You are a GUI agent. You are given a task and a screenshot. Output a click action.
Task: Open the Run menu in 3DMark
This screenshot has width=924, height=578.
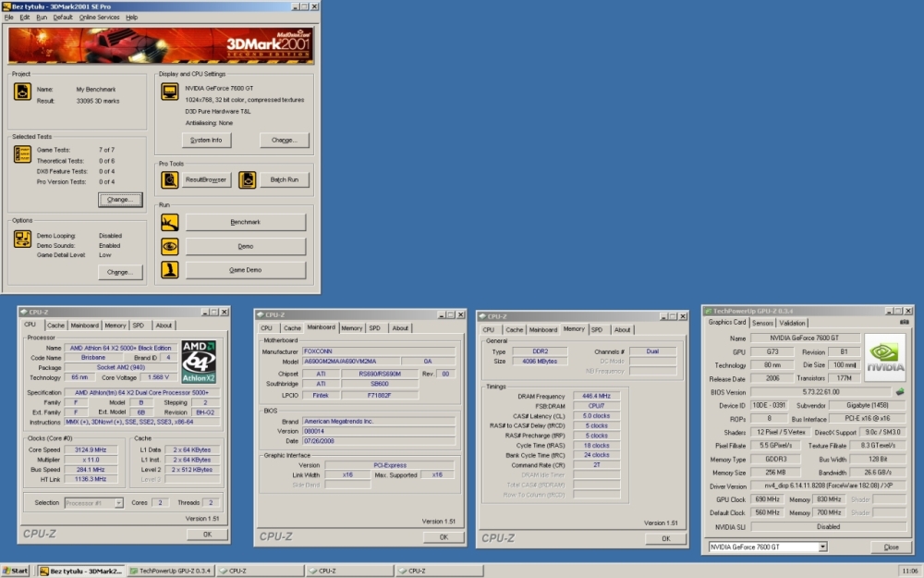[42, 17]
